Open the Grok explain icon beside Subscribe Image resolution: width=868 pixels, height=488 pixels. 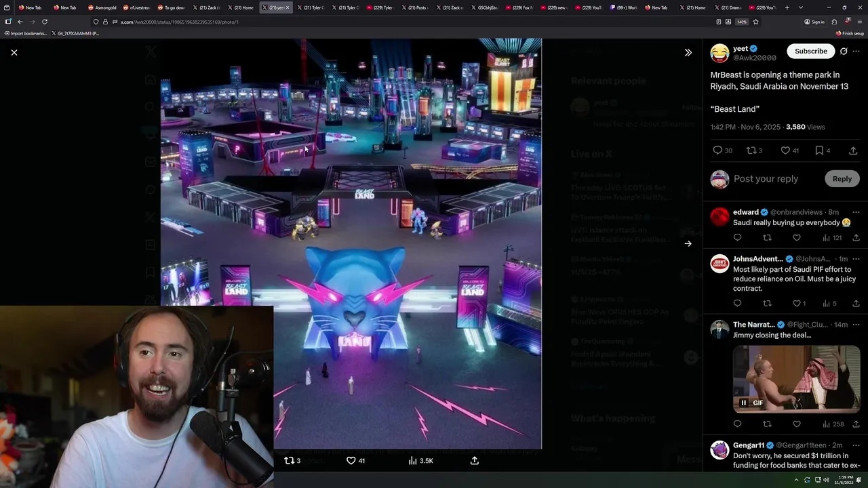point(844,51)
